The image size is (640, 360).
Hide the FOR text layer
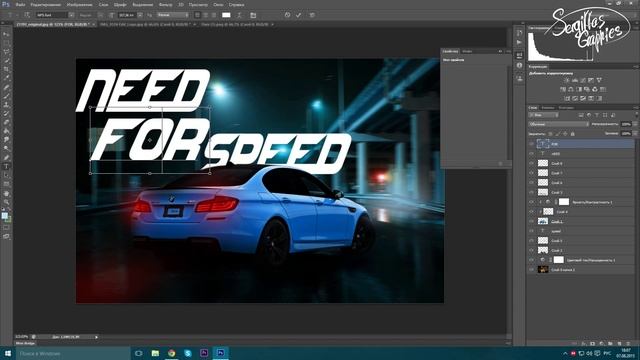[531, 144]
